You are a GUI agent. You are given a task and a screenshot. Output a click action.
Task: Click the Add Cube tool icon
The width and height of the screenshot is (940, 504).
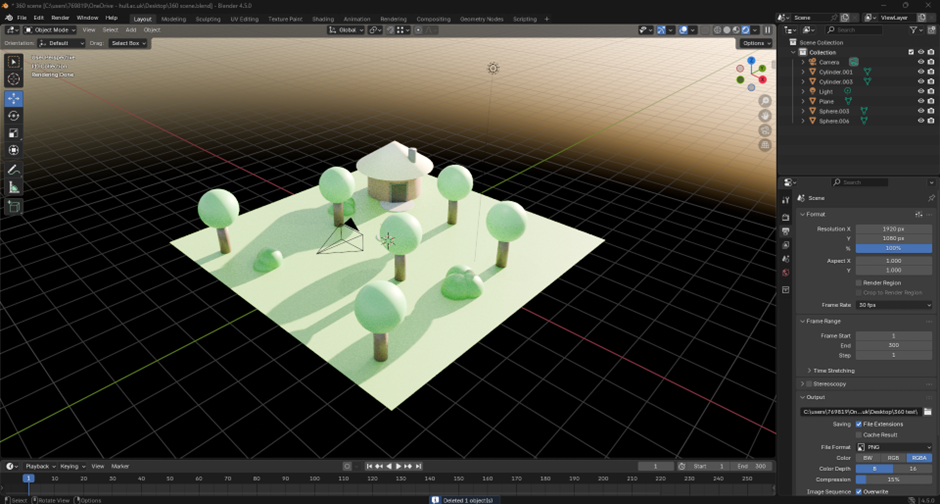click(14, 207)
